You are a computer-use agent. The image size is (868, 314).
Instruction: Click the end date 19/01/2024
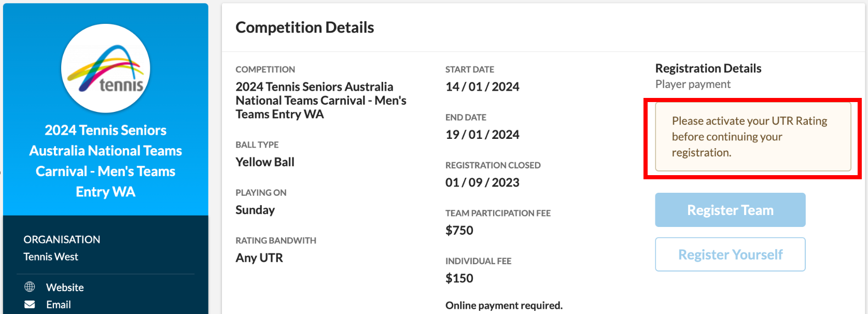point(483,135)
